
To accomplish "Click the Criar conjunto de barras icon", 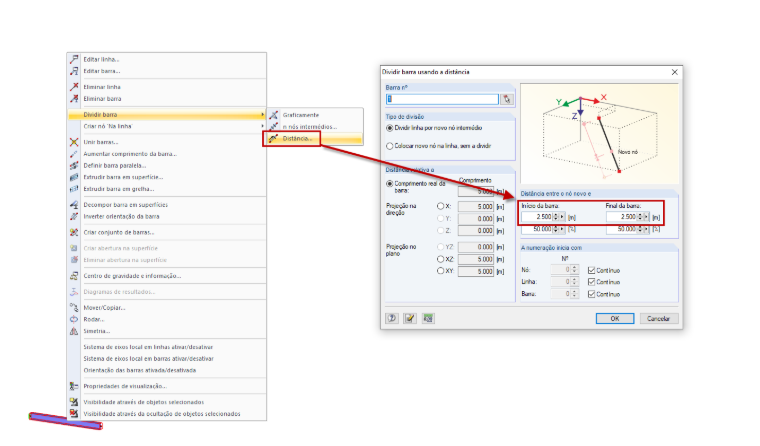I will [74, 232].
